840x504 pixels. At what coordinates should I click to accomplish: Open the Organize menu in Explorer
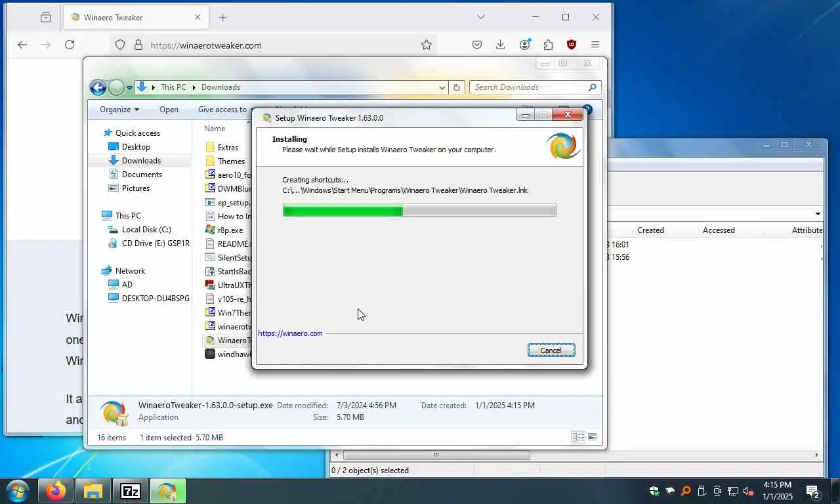(119, 110)
